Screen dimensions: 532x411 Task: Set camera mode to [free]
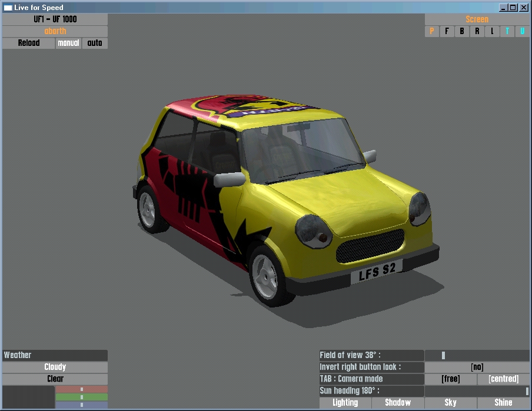pyautogui.click(x=450, y=379)
